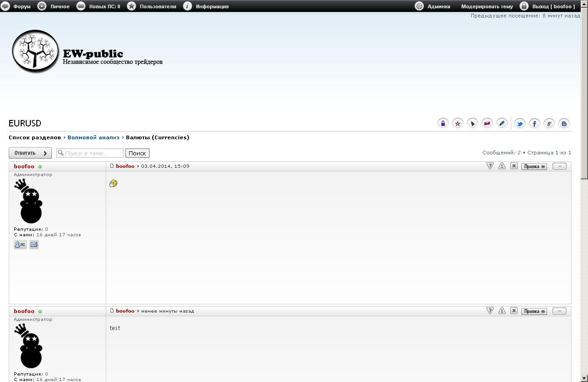This screenshot has height=382, width=588.
Task: Click the purple lock topic icon
Action: [443, 123]
